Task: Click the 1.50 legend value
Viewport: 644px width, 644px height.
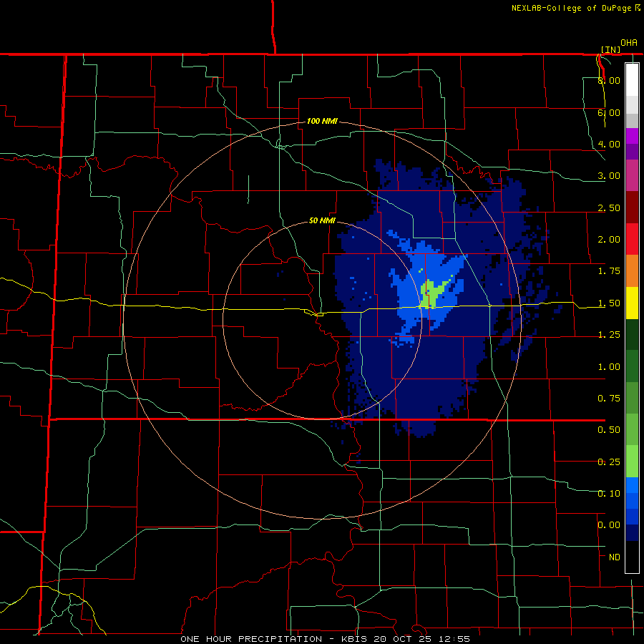Action: [609, 303]
